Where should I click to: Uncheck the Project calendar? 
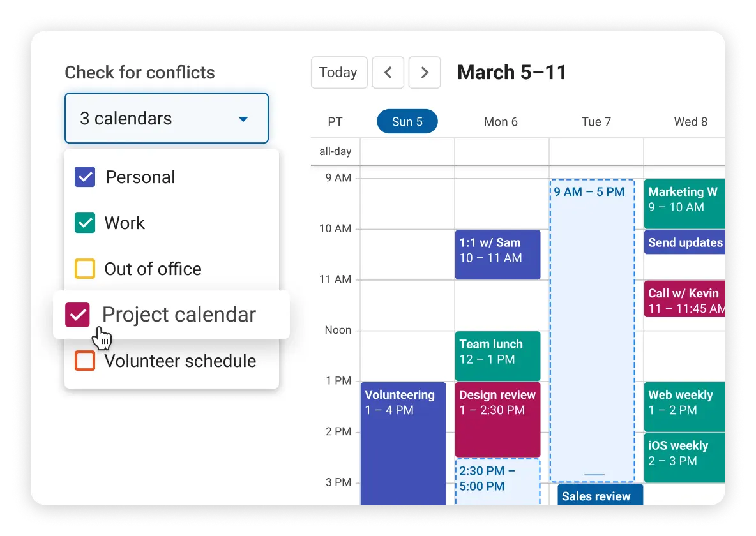[x=77, y=315]
